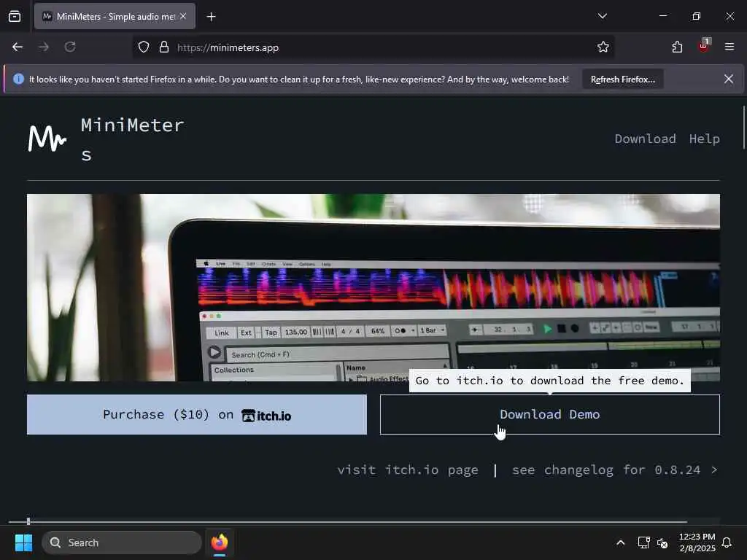Screen dimensions: 747x560
Task: Open the network status tray icon
Action: pyautogui.click(x=643, y=542)
